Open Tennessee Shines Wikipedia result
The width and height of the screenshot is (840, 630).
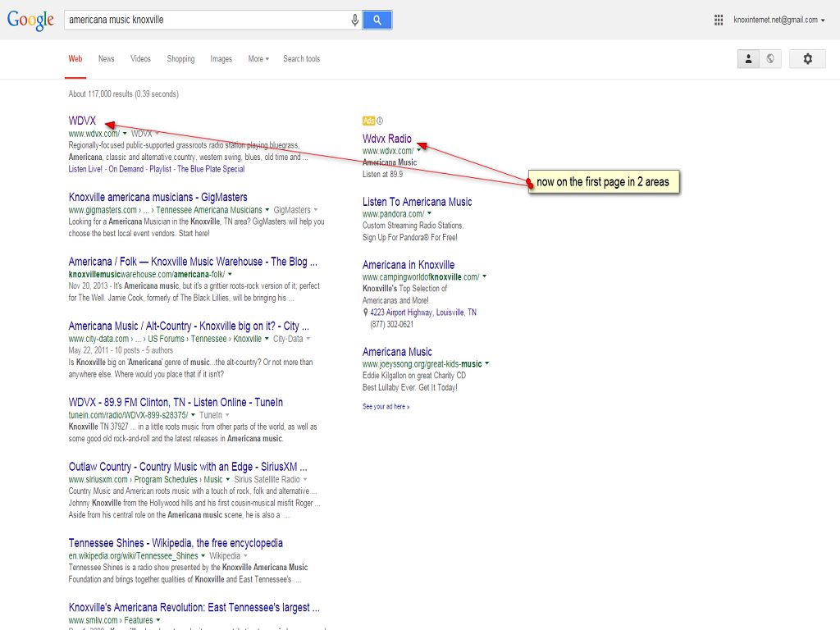pos(176,543)
